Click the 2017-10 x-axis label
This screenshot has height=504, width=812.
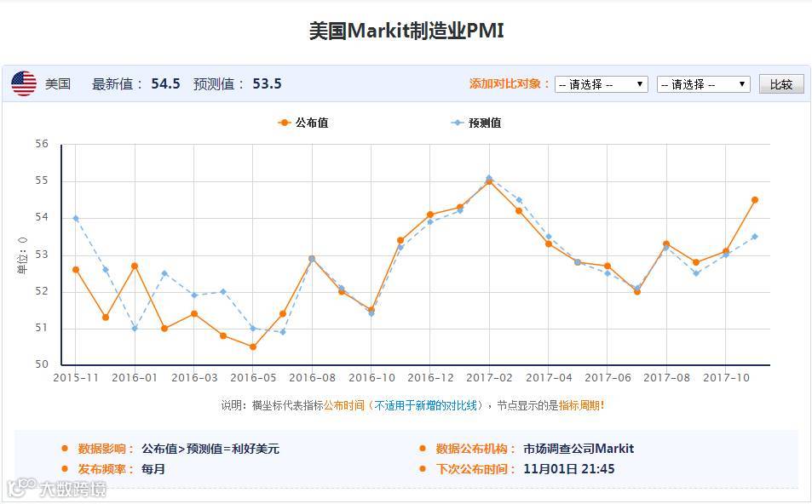[726, 378]
